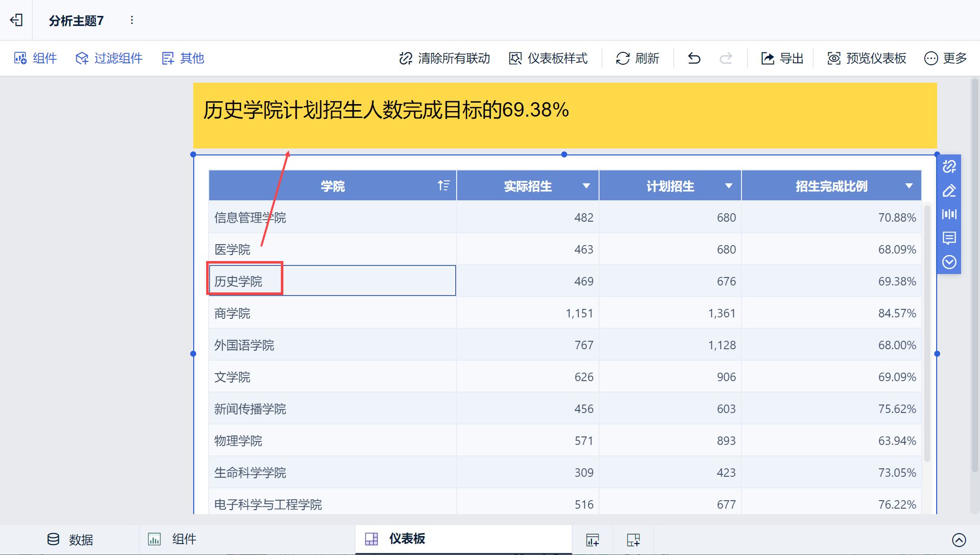This screenshot has width=980, height=555.
Task: Click the 导出 export button
Action: click(782, 58)
